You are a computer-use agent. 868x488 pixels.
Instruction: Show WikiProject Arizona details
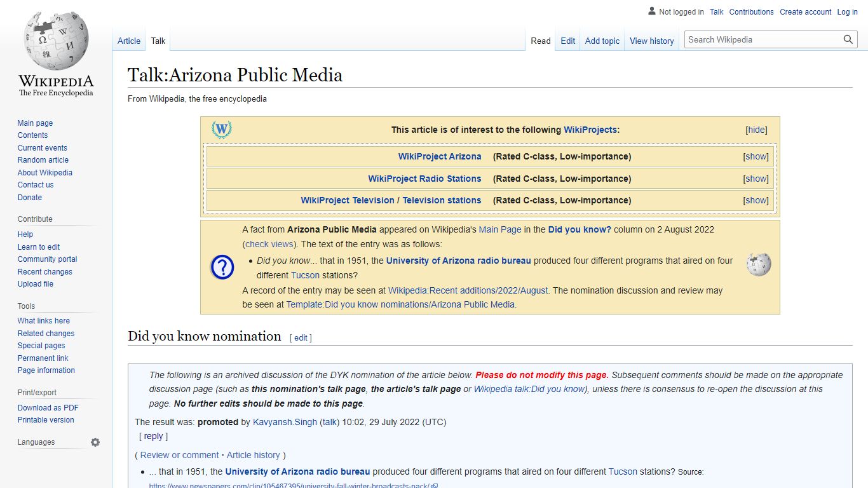click(x=756, y=156)
